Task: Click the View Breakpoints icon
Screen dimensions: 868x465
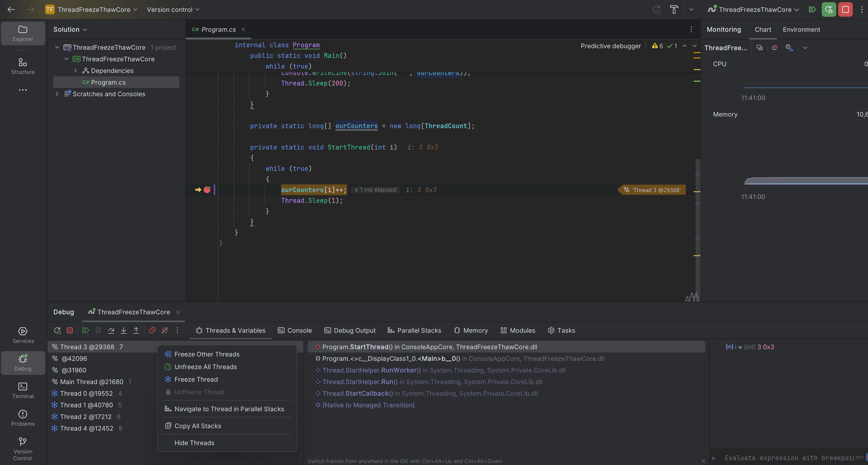Action: tap(152, 330)
